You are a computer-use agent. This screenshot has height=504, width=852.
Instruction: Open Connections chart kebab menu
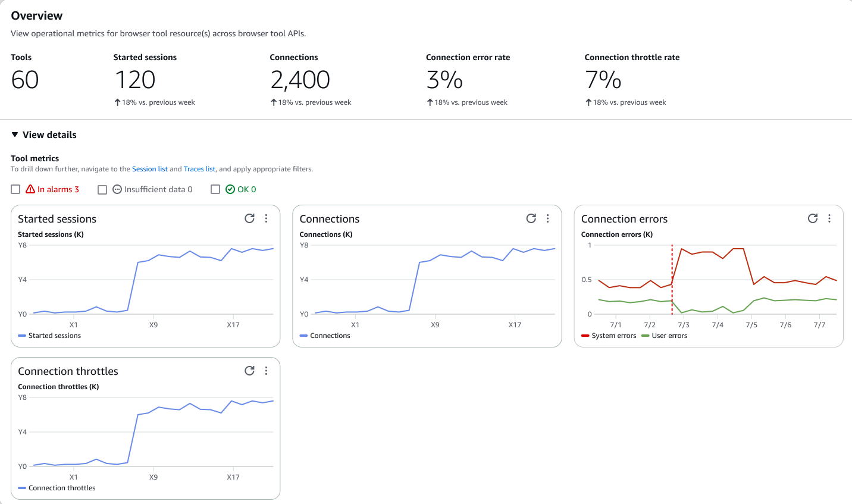[547, 218]
